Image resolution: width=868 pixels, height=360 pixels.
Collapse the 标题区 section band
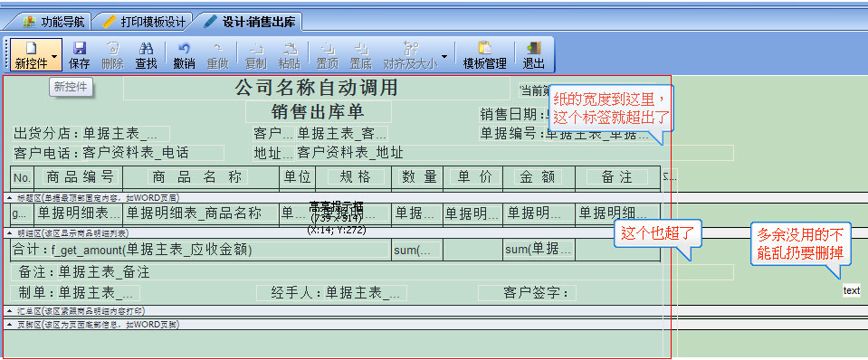coord(9,197)
